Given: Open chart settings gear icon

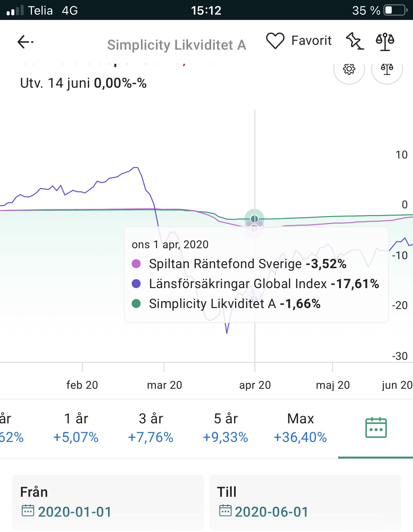Looking at the screenshot, I should pyautogui.click(x=349, y=69).
